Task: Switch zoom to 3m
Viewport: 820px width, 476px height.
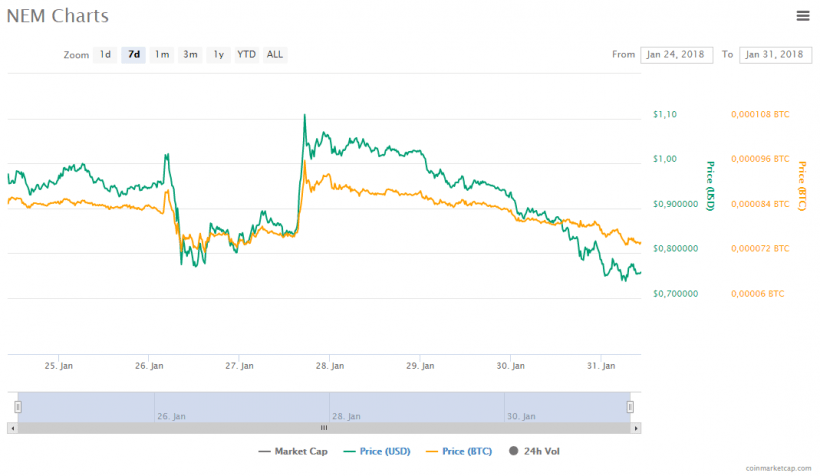Action: [190, 55]
